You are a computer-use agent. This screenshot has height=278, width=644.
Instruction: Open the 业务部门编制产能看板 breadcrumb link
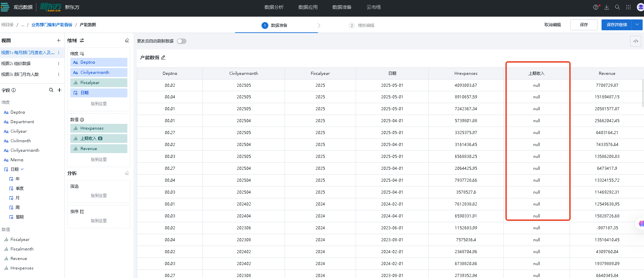click(x=52, y=25)
